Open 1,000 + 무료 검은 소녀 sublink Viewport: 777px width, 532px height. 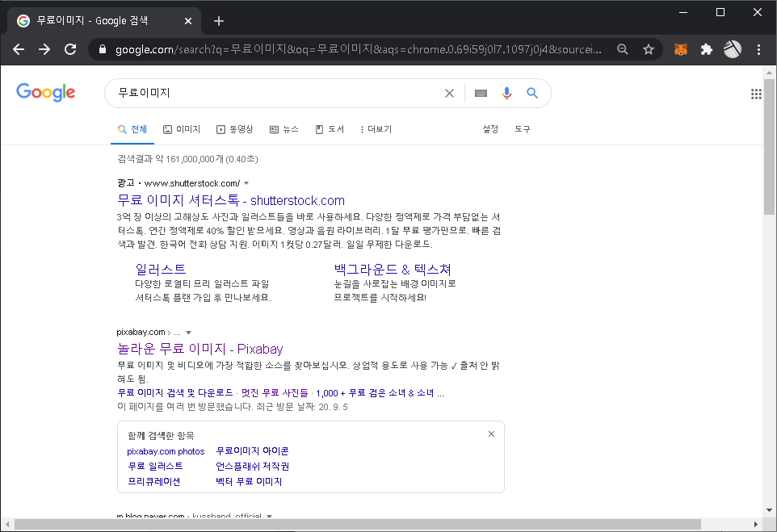point(380,393)
